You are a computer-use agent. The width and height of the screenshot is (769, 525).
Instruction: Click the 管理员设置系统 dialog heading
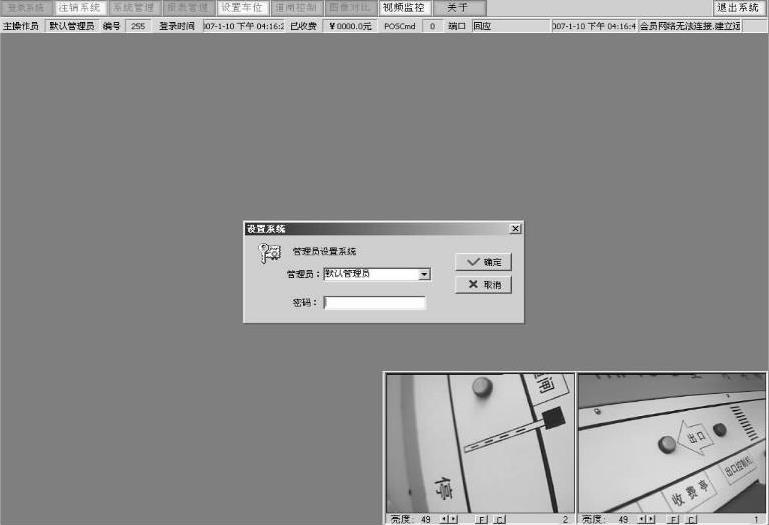coord(324,251)
